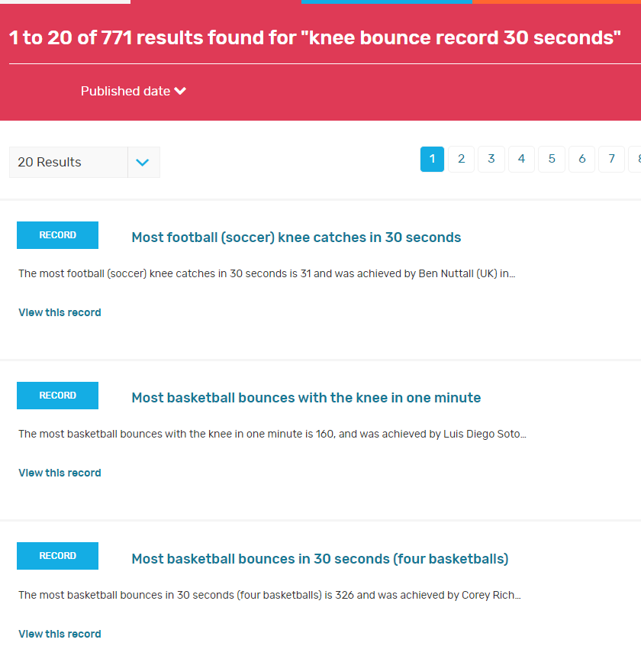Go to results page 2
This screenshot has height=672, width=641.
(461, 159)
